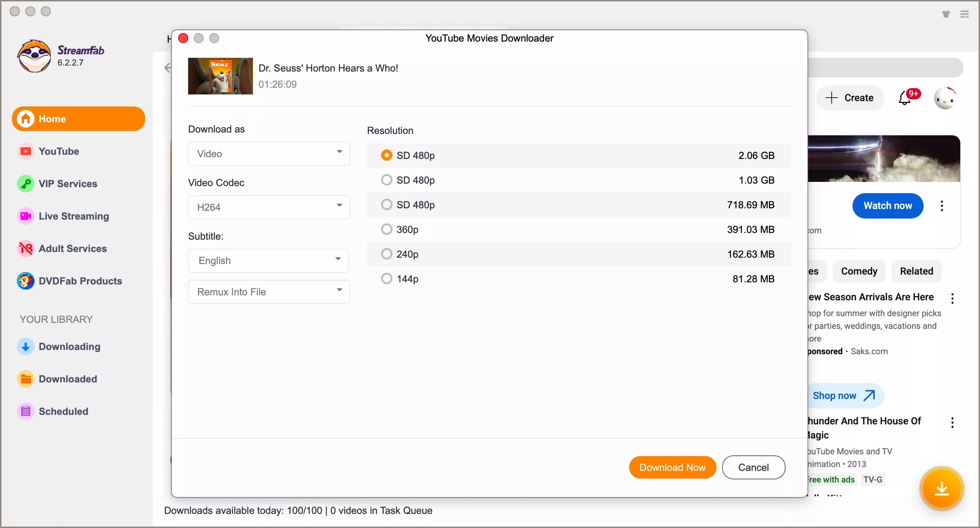980x528 pixels.
Task: Expand the Subtitle English dropdown
Action: [268, 261]
